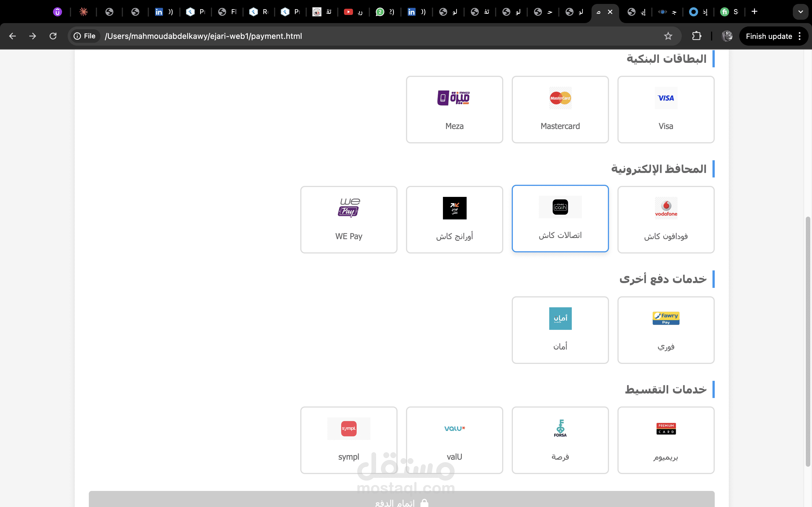
Task: Open the tab list dropdown chevron
Action: [800, 12]
